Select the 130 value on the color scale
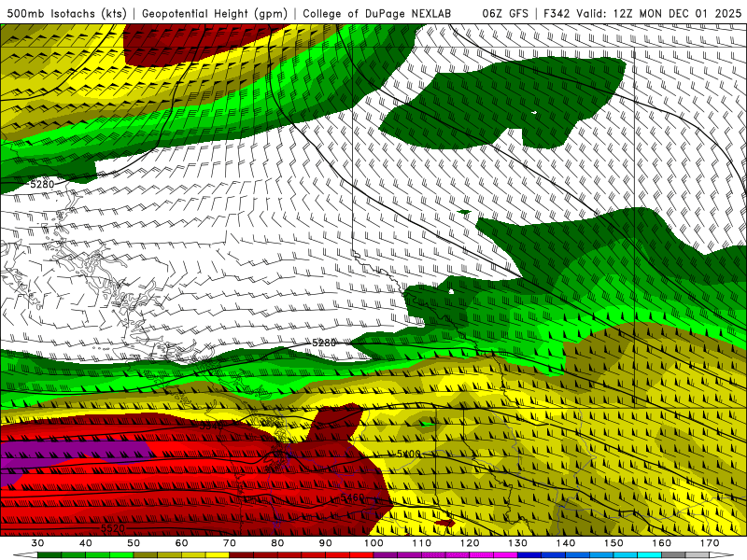The height and width of the screenshot is (560, 747). pyautogui.click(x=517, y=543)
